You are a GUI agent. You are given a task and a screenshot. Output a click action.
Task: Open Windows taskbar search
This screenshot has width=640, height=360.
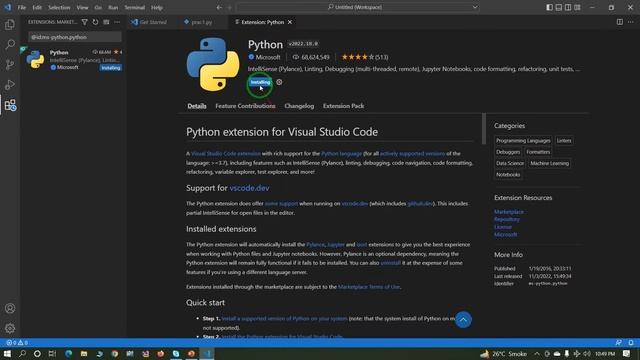pyautogui.click(x=22, y=353)
